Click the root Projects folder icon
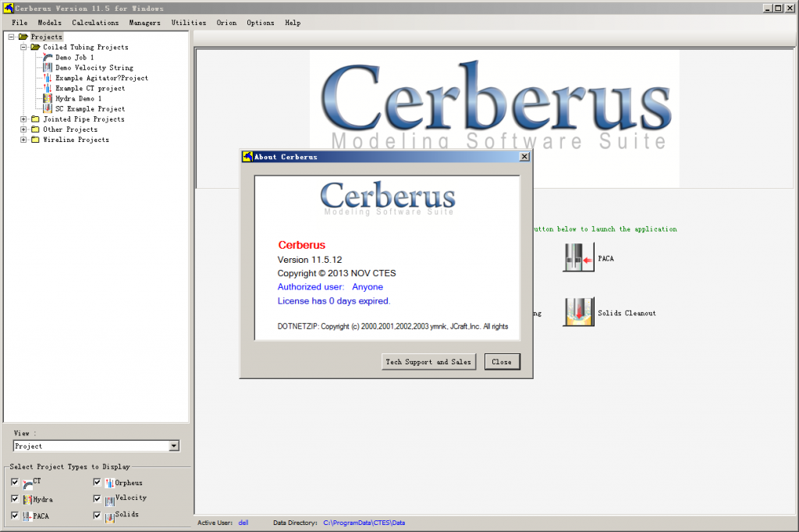This screenshot has width=799, height=532. 23,37
